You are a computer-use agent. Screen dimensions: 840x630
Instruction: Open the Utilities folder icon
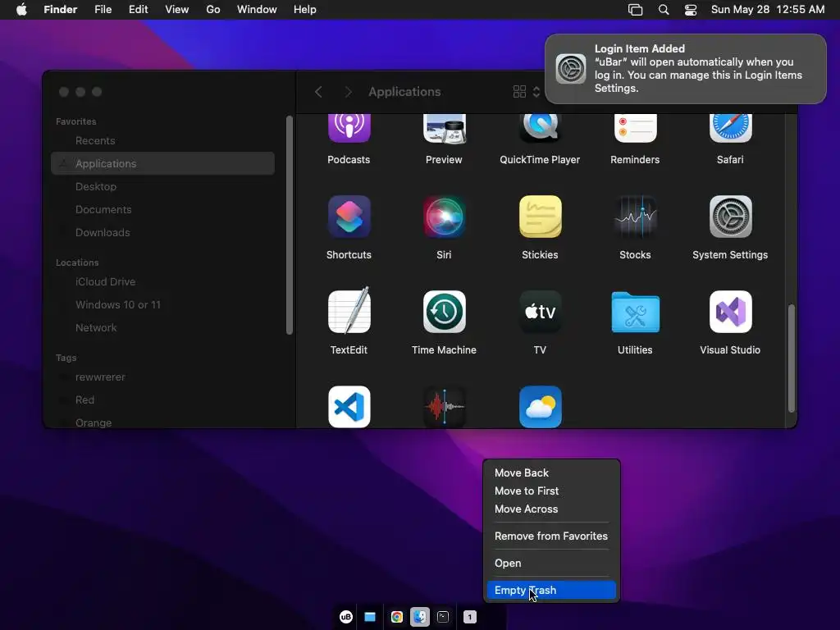pyautogui.click(x=636, y=313)
